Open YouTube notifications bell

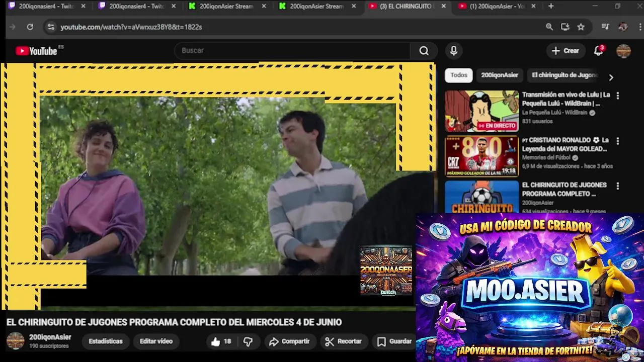598,51
